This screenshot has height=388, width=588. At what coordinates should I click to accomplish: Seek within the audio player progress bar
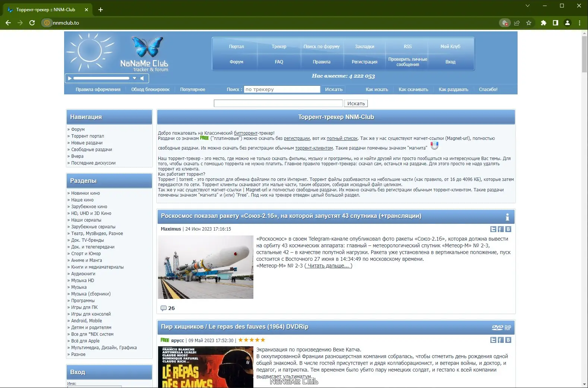tap(101, 78)
